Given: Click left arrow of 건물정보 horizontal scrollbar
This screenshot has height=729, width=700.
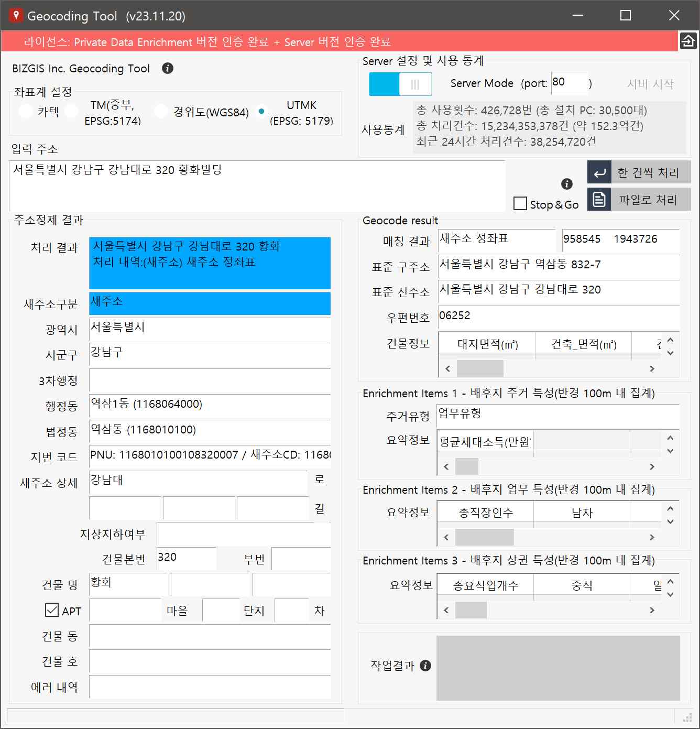Looking at the screenshot, I should coord(447,368).
